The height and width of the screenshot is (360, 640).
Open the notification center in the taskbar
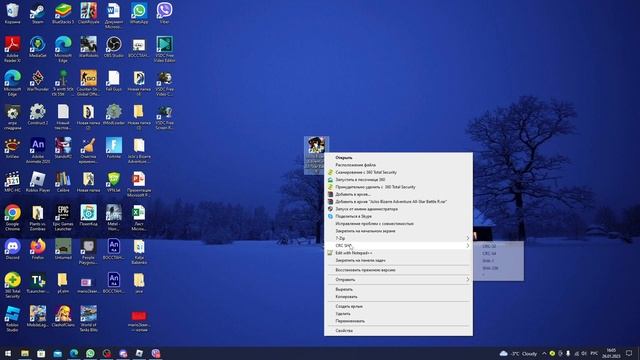click(629, 353)
